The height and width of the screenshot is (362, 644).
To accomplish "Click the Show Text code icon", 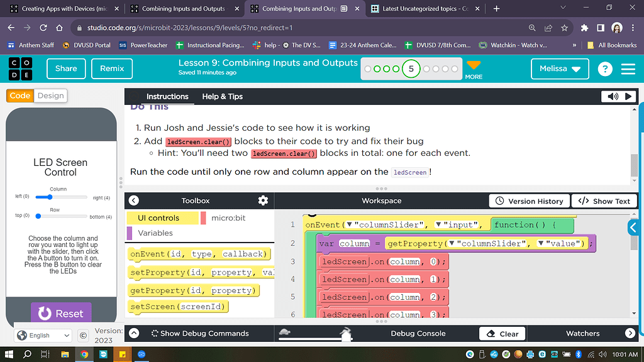I will (x=582, y=200).
